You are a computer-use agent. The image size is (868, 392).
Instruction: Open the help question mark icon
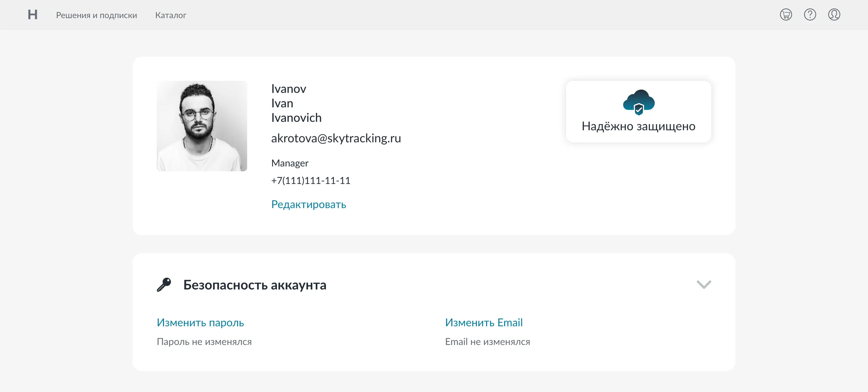coord(810,14)
